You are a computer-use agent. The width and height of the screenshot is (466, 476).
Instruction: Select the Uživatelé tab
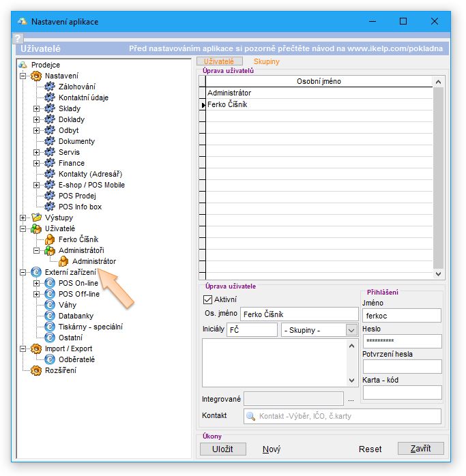point(218,61)
